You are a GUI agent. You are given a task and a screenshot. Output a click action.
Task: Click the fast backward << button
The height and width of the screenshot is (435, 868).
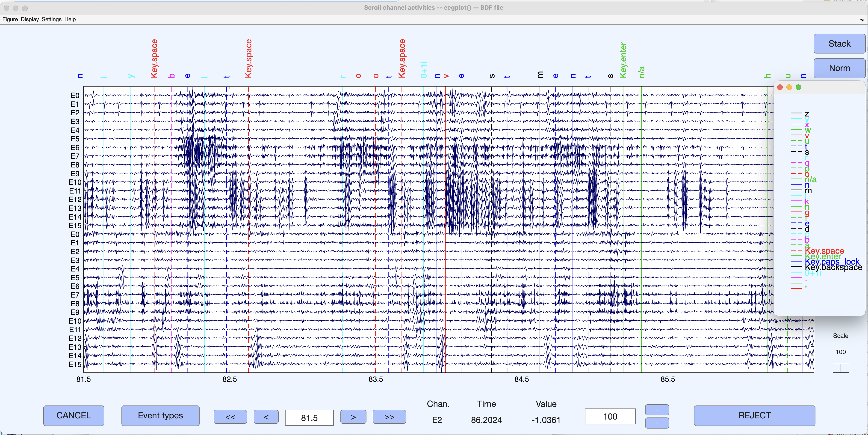(x=230, y=417)
